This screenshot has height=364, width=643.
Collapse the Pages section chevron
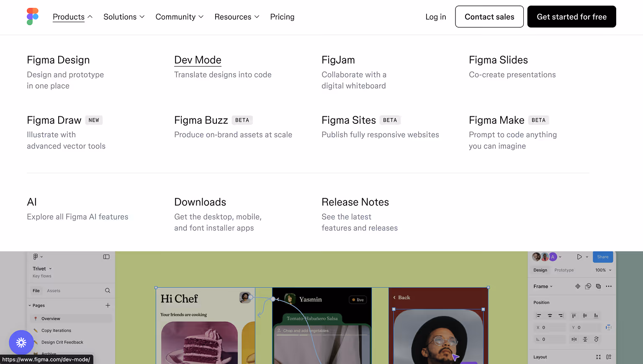tap(30, 305)
